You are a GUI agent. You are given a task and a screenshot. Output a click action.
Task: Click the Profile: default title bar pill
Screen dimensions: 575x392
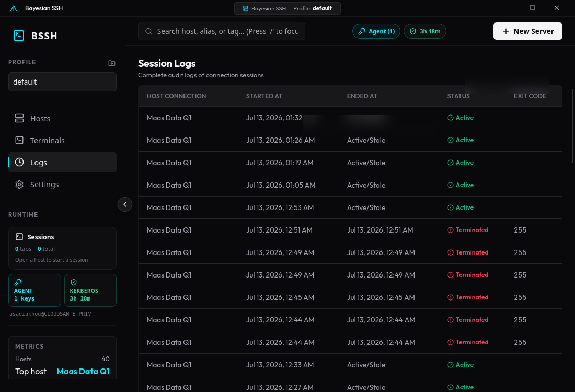287,8
